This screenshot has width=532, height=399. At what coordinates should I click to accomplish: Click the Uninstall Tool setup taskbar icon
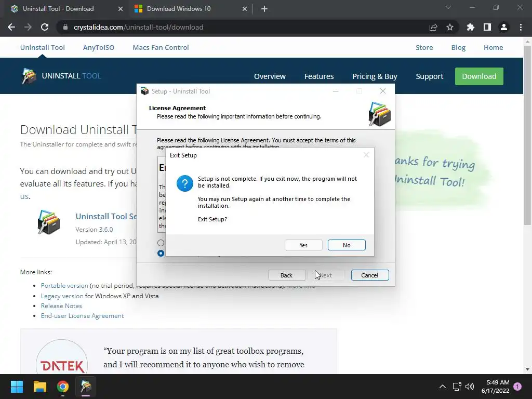coord(86,387)
